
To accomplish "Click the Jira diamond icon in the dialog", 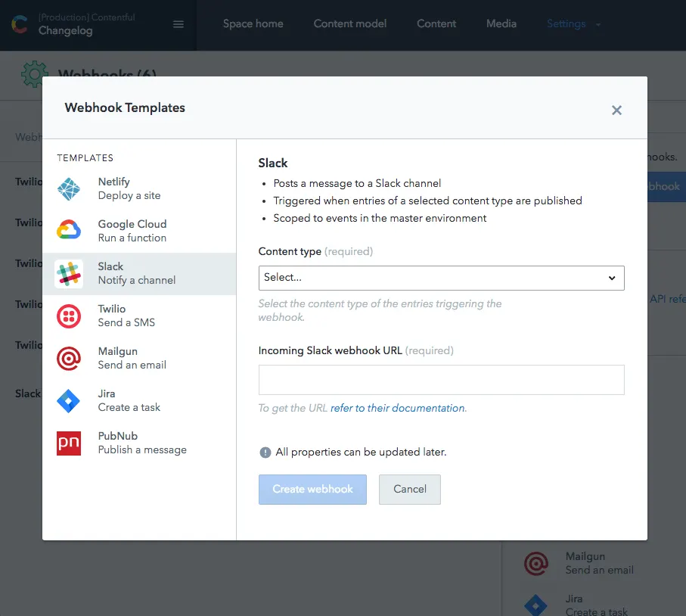I will click(x=69, y=401).
